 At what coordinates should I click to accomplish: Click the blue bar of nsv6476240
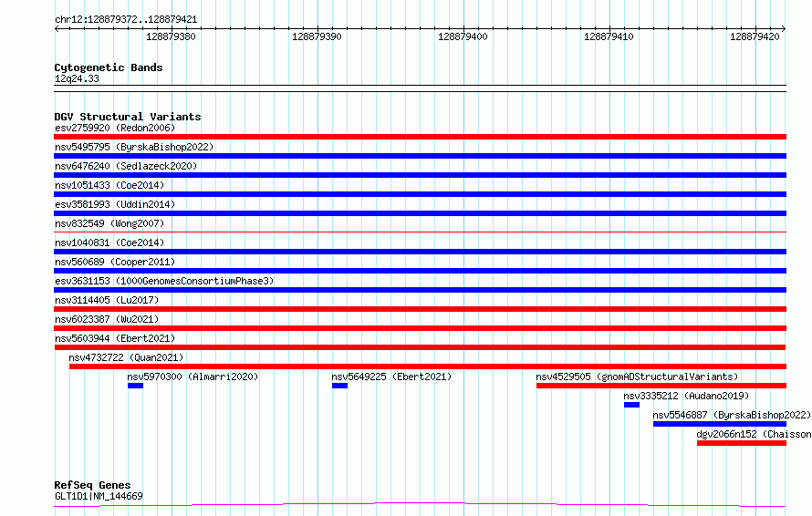click(420, 175)
